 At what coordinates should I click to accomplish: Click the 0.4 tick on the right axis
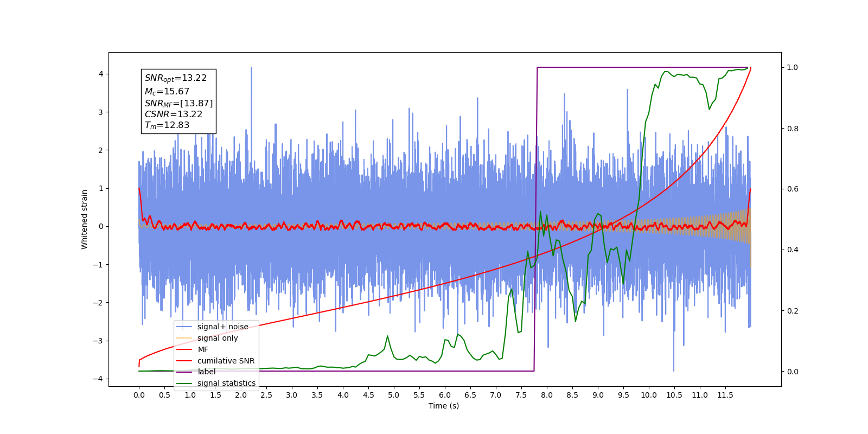(x=793, y=250)
